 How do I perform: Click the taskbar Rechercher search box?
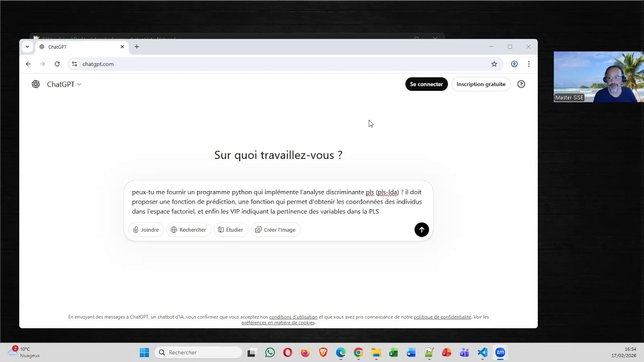[198, 352]
